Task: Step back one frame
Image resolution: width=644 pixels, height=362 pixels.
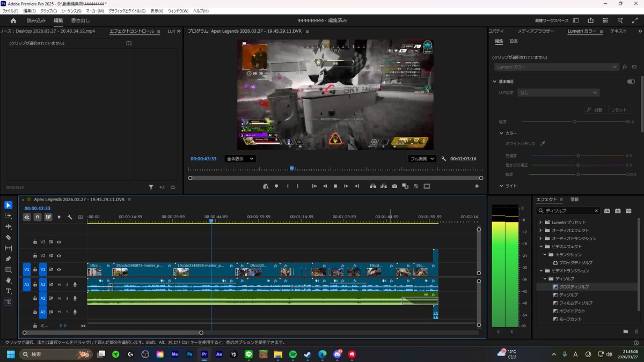Action: (x=325, y=186)
